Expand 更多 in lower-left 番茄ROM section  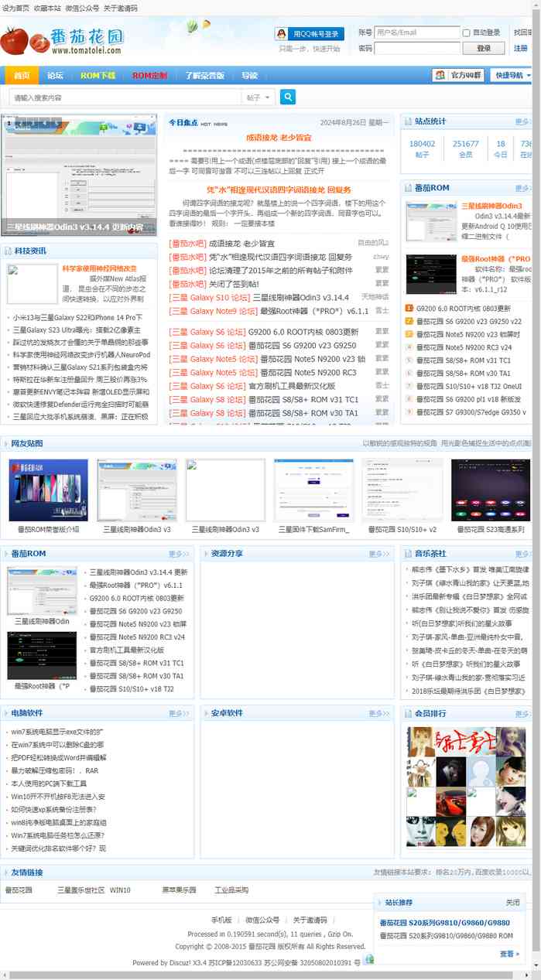pyautogui.click(x=180, y=554)
